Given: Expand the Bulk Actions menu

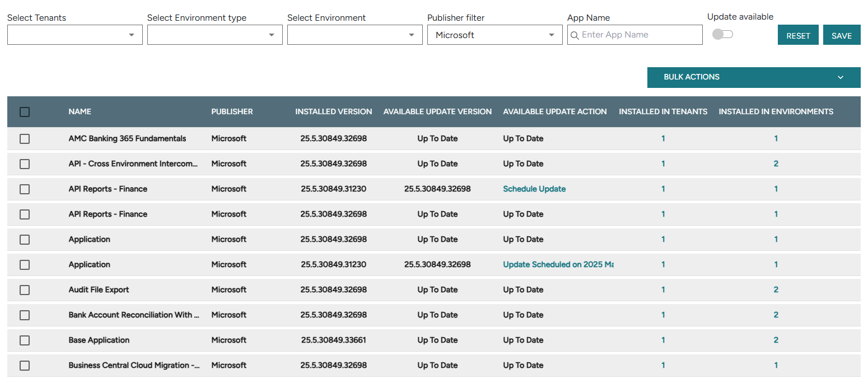Looking at the screenshot, I should [x=753, y=77].
